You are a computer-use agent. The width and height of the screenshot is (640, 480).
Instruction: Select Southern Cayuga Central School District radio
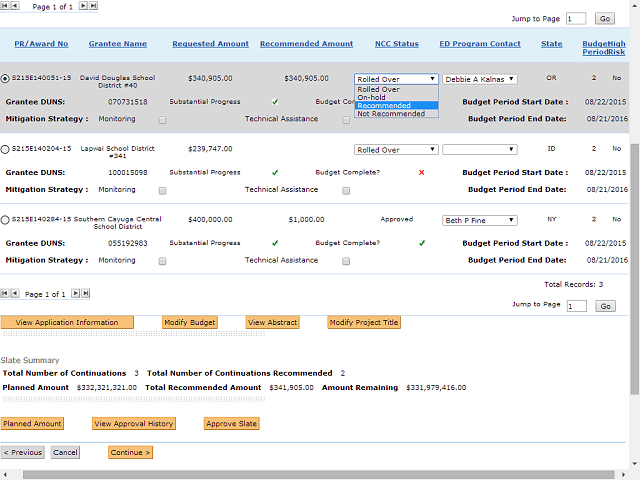point(6,220)
